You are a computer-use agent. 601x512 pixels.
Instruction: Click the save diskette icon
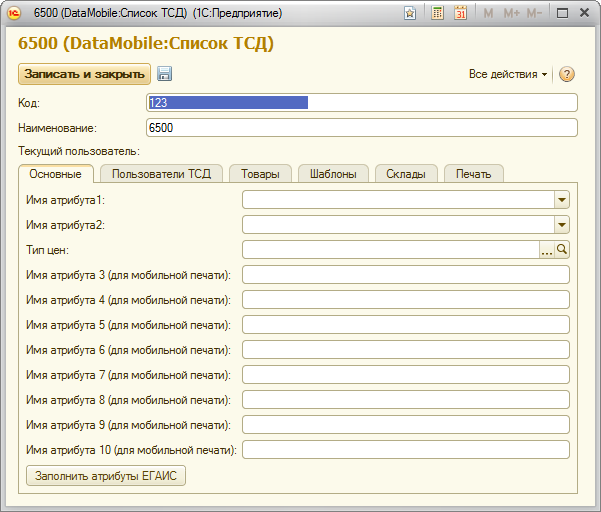click(x=164, y=74)
